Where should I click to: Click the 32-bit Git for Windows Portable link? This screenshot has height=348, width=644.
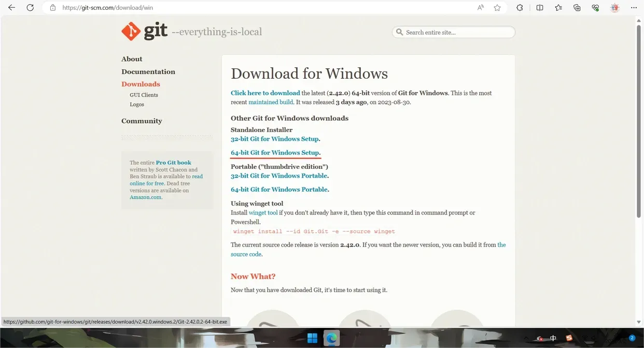point(279,176)
